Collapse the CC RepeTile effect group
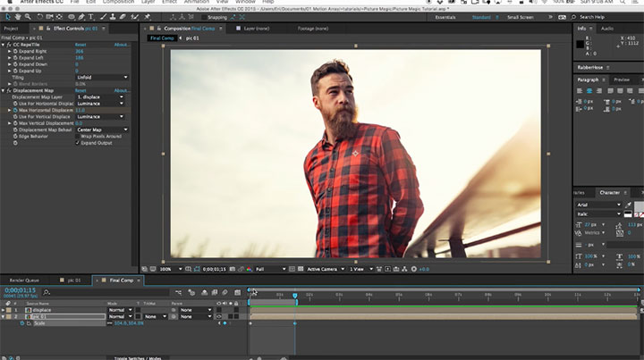 [x=4, y=45]
